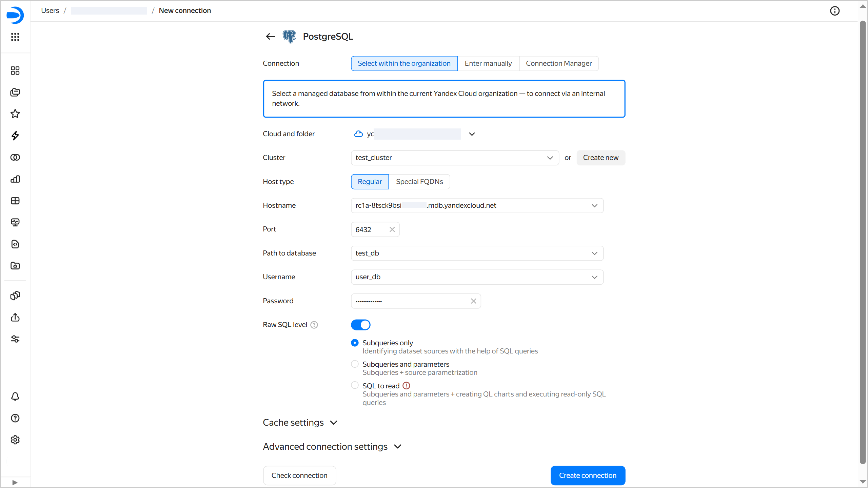Open Connections lightning bolt icon
The width and height of the screenshot is (868, 488).
coord(15,136)
